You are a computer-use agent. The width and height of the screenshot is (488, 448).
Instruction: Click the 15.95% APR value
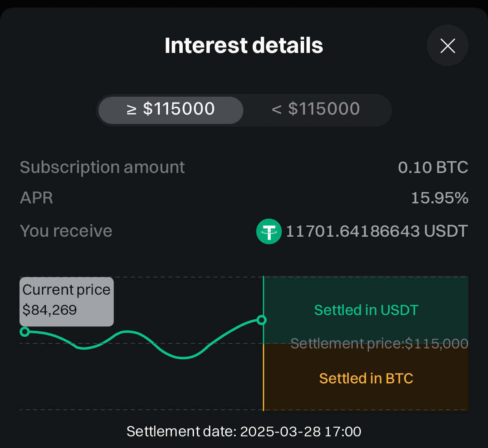440,198
